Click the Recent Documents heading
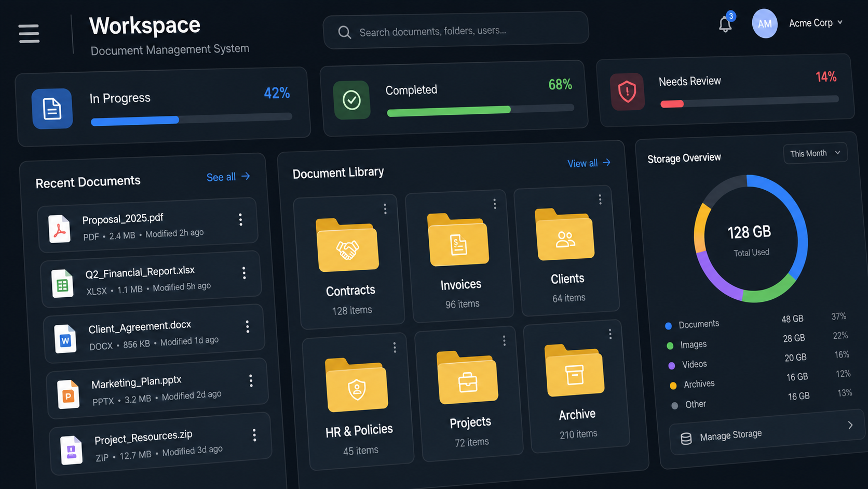Viewport: 868px width, 489px height. click(88, 182)
